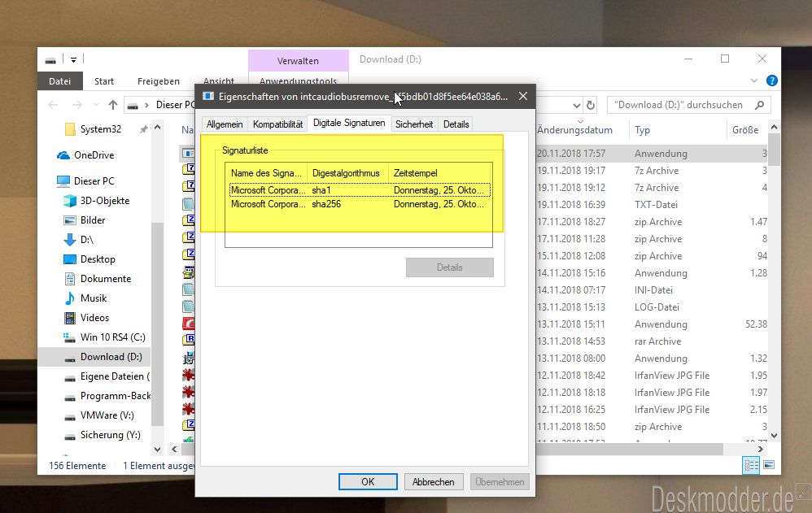This screenshot has width=812, height=513.
Task: Switch to the Sicherheit tab
Action: pos(414,124)
